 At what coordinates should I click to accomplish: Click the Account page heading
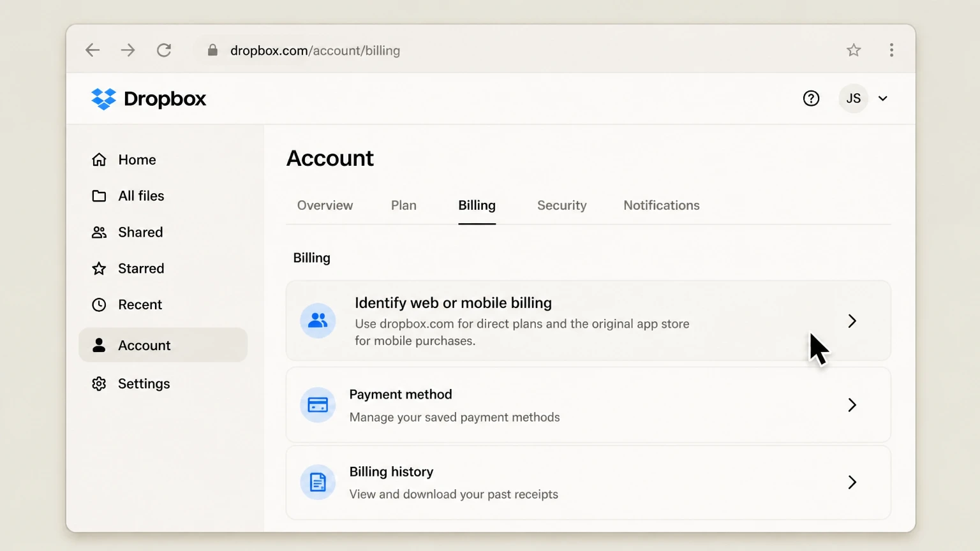(330, 158)
